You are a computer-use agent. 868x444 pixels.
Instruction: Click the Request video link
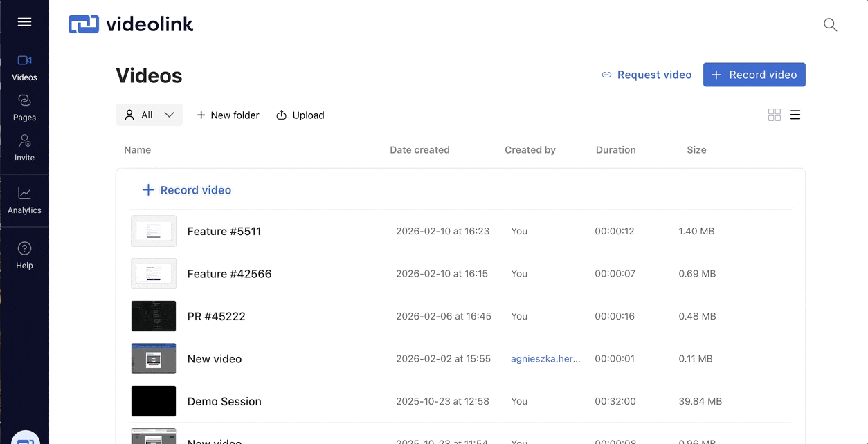[x=647, y=75]
